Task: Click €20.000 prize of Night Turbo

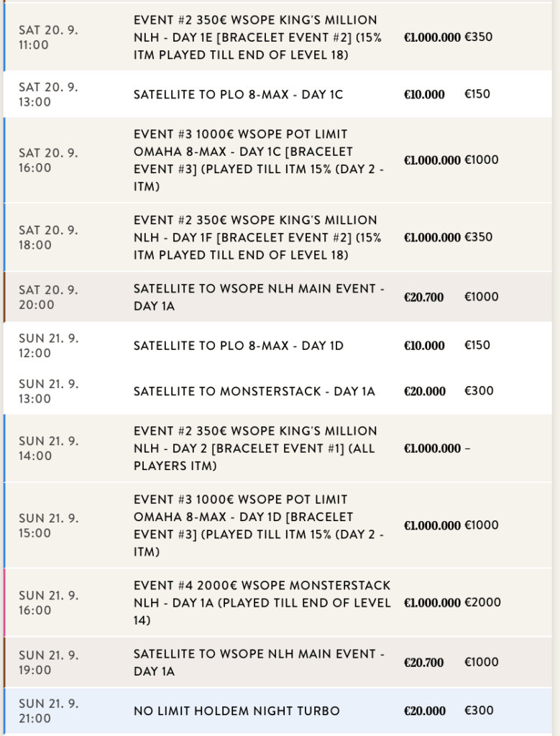Action: click(x=425, y=711)
